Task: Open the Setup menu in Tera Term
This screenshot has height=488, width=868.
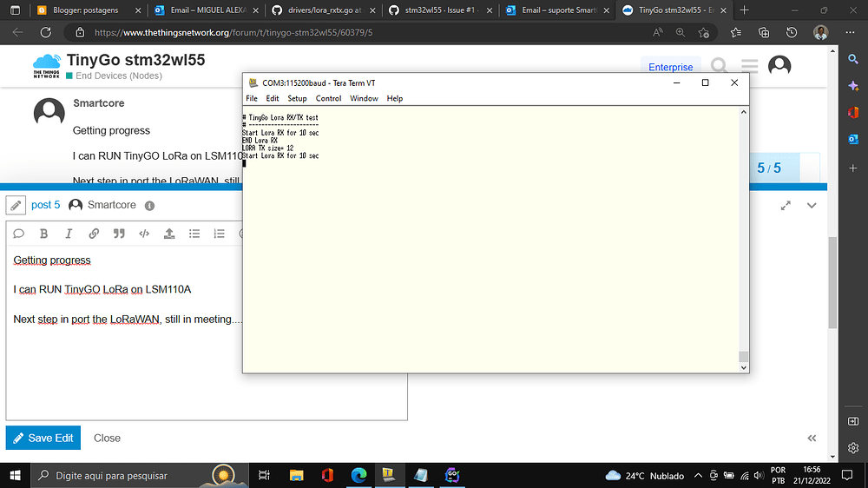Action: click(297, 99)
